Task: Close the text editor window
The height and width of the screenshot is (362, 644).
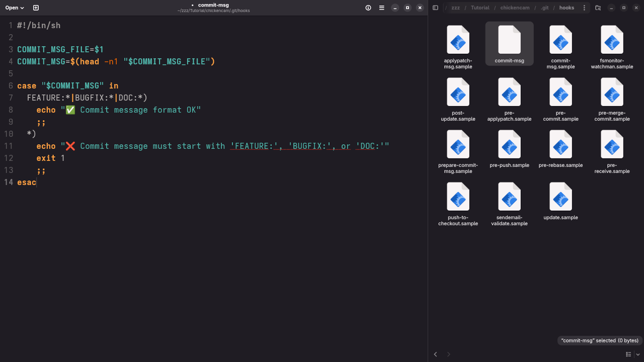Action: [x=420, y=8]
